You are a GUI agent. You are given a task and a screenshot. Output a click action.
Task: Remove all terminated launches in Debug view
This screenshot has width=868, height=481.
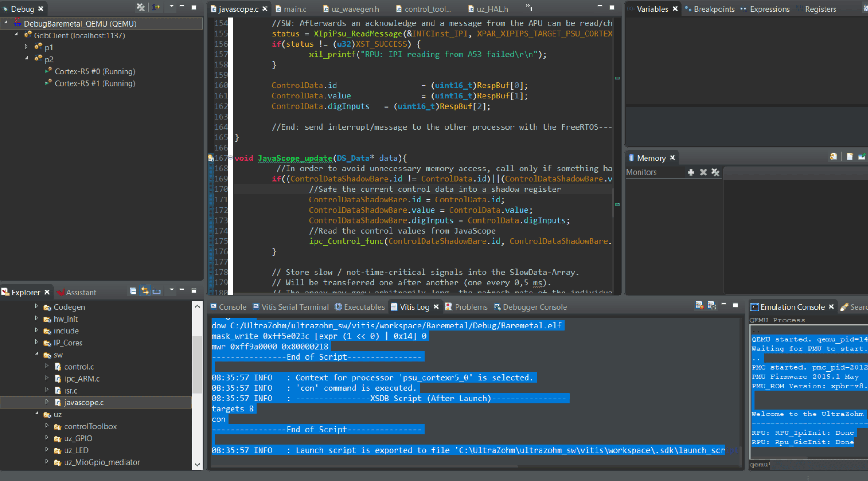coord(141,7)
